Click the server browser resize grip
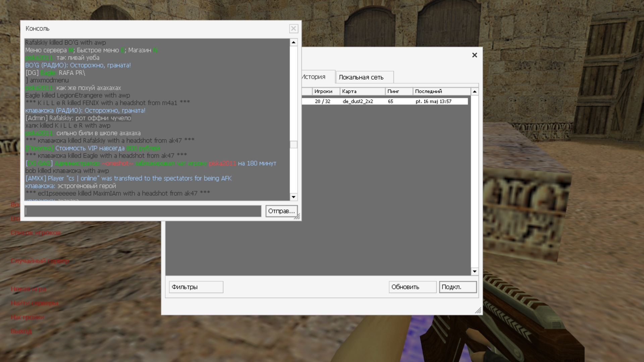The image size is (644, 362). pos(478,310)
